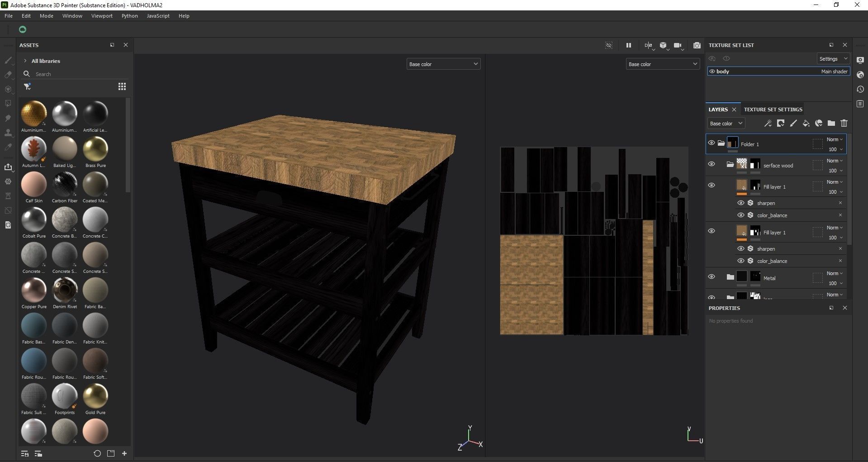Toggle visibility of body texture set

coord(712,71)
